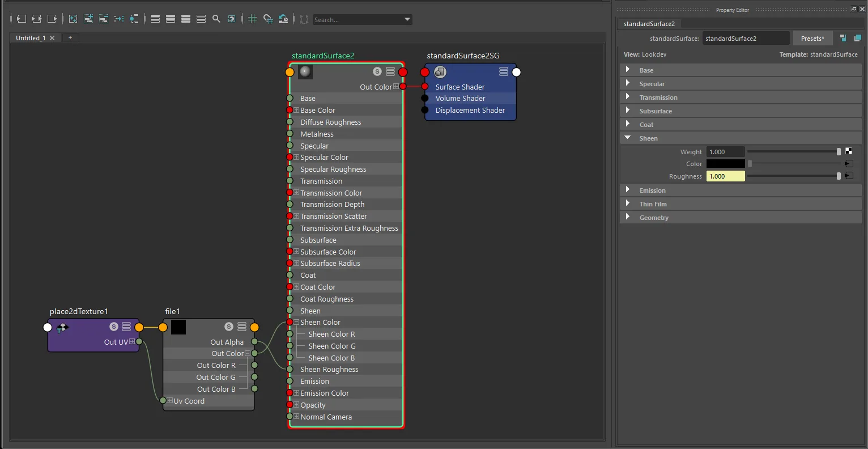Screen dimensions: 868x449
Task: Click file1 node black texture swatch
Action: 178,327
